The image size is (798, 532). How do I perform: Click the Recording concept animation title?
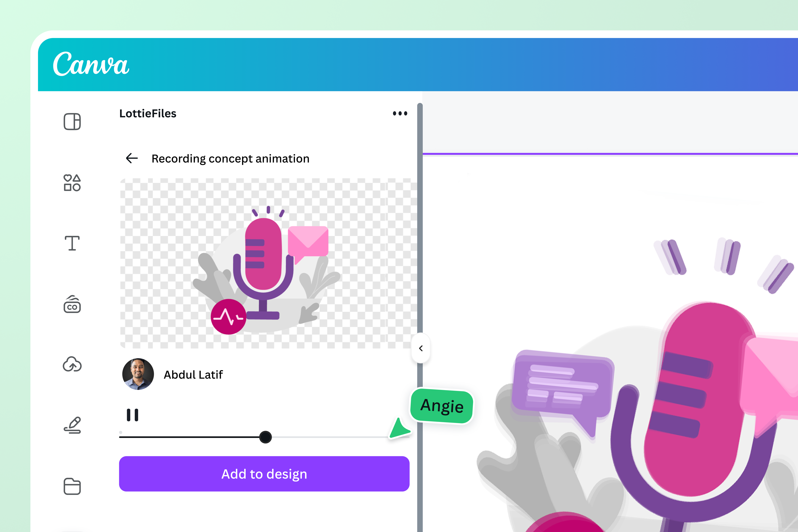click(x=230, y=159)
